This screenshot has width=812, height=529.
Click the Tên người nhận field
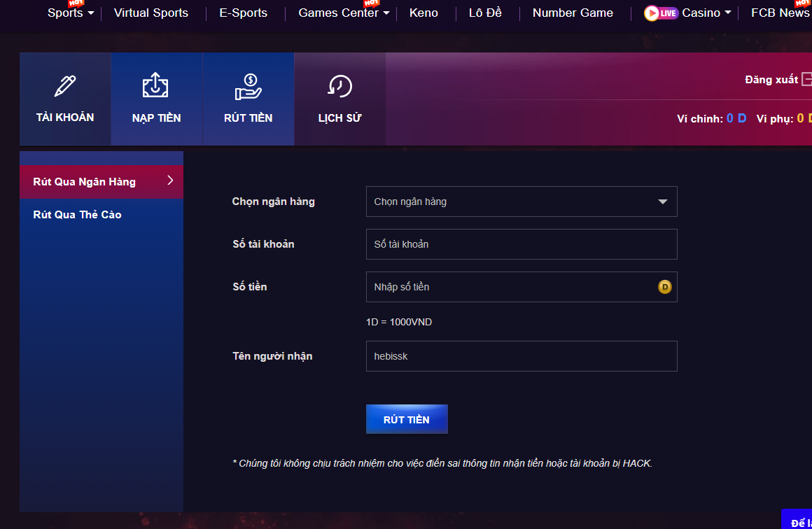pyautogui.click(x=521, y=356)
